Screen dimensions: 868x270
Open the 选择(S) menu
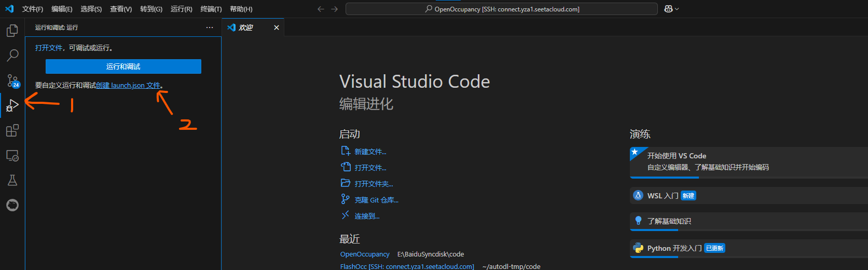[91, 9]
